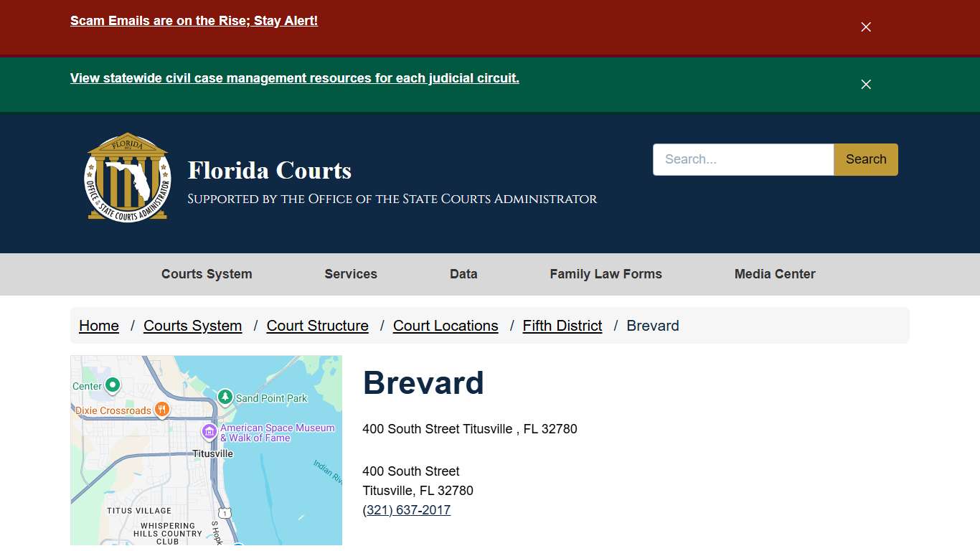This screenshot has width=980, height=551.
Task: Click the American Space Museum map marker
Action: point(209,433)
